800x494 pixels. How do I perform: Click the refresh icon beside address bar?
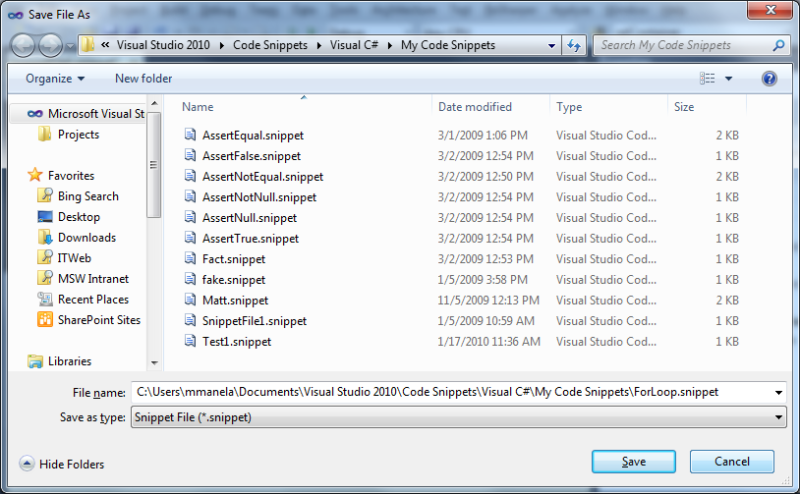[x=574, y=45]
